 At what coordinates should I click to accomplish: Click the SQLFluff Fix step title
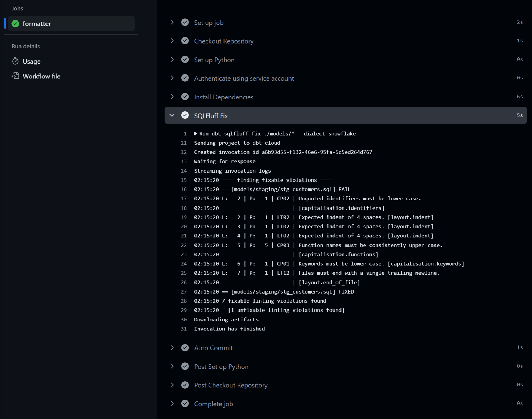(211, 116)
